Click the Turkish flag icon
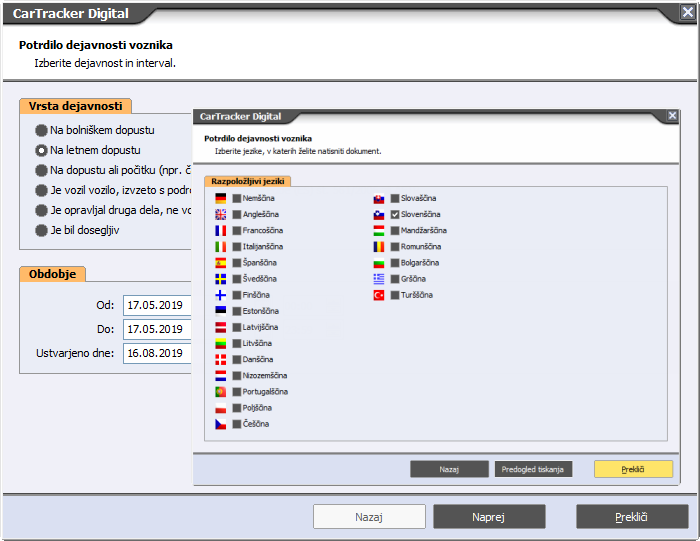Viewport: 700px width, 541px height. pyautogui.click(x=379, y=295)
